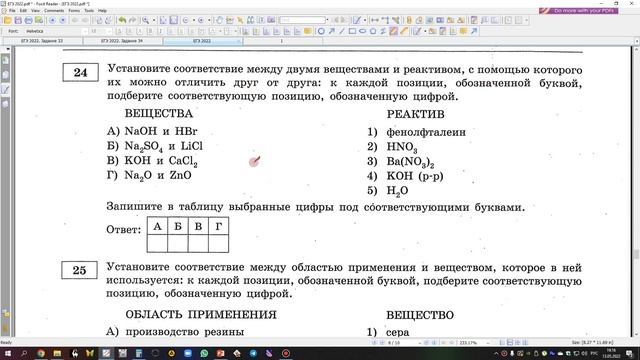The image size is (640, 360).
Task: Pick the Line drawing tool
Action: pyautogui.click(x=342, y=31)
